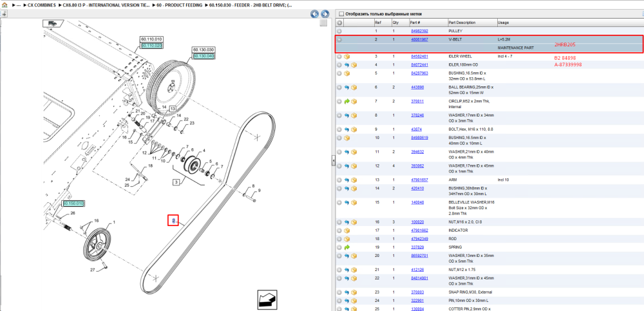Click the box icon for ROD row

tap(346, 239)
